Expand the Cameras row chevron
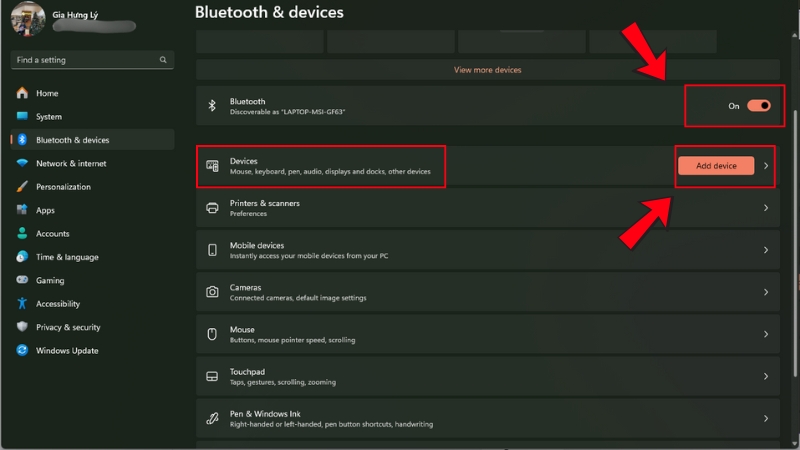Screen dimensions: 800x450 click(x=766, y=292)
